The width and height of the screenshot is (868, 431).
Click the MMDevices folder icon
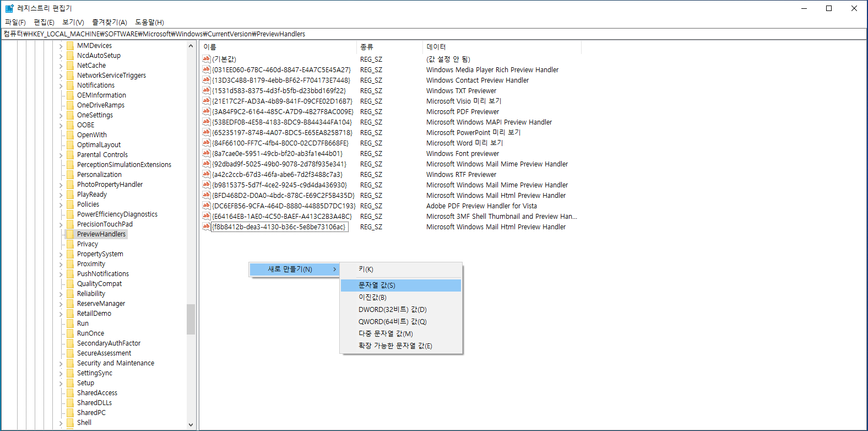(70, 46)
